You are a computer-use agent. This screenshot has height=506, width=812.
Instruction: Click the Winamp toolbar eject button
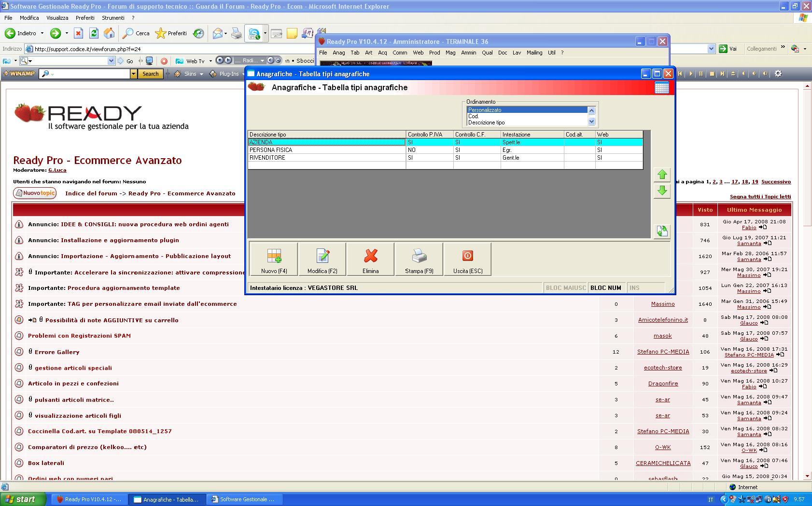point(733,74)
